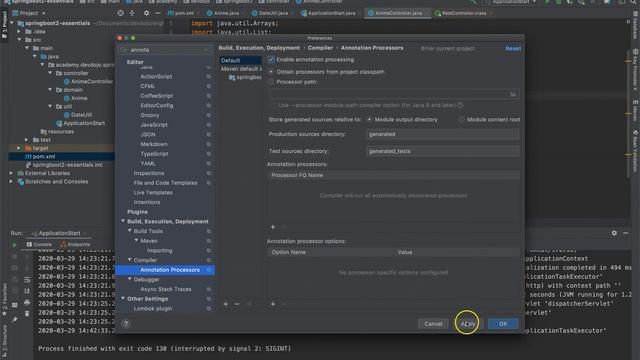Click the Apply button
Screen dimensions: 640x360
(468, 324)
